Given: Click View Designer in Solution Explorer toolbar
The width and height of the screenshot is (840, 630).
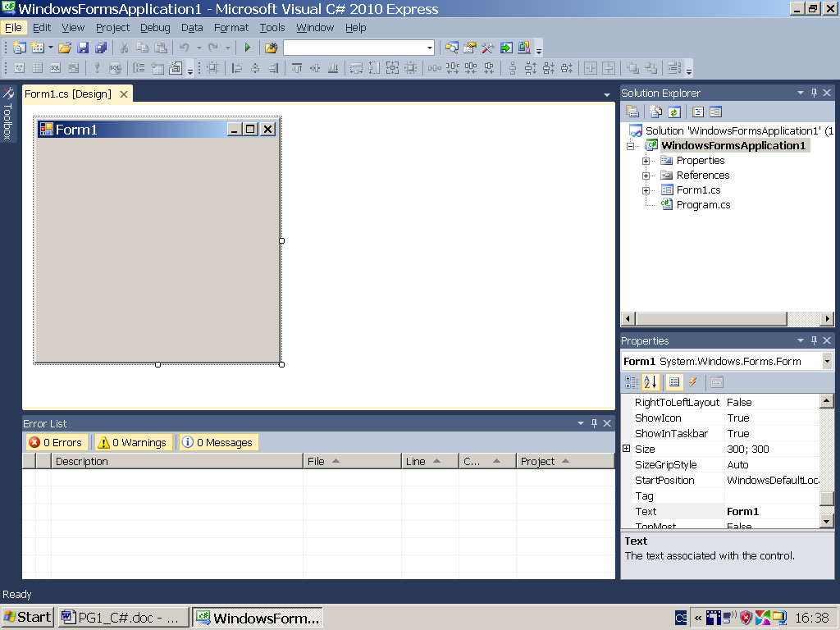Looking at the screenshot, I should (715, 112).
